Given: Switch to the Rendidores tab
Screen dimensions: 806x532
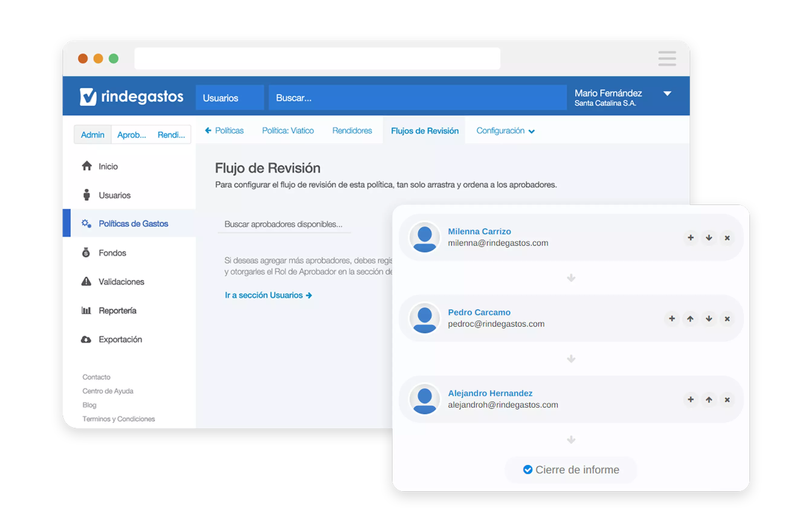Looking at the screenshot, I should coord(352,131).
